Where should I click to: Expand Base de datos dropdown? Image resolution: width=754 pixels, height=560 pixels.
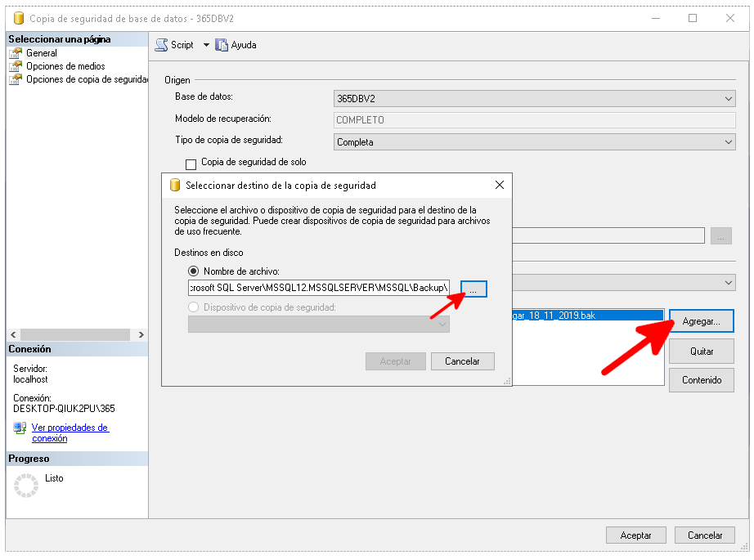coord(729,98)
